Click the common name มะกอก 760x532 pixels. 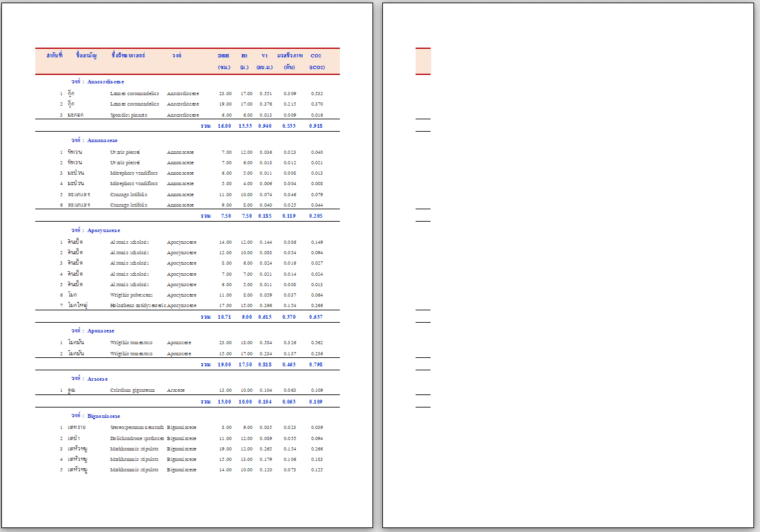click(x=76, y=115)
